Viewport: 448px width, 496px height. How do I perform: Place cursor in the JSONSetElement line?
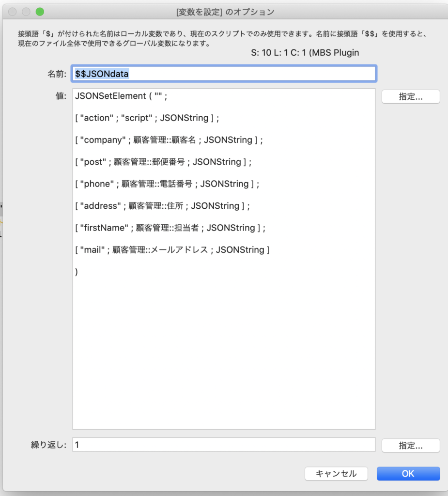click(121, 96)
